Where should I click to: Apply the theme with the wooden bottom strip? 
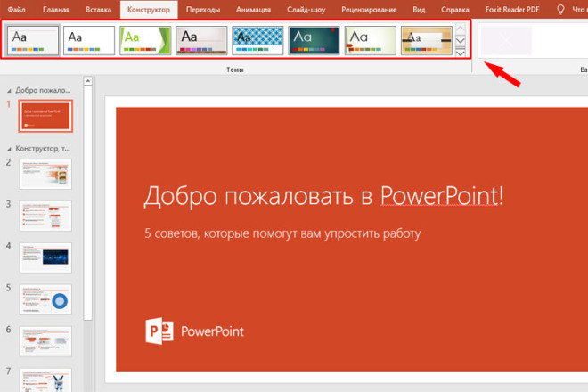(201, 40)
